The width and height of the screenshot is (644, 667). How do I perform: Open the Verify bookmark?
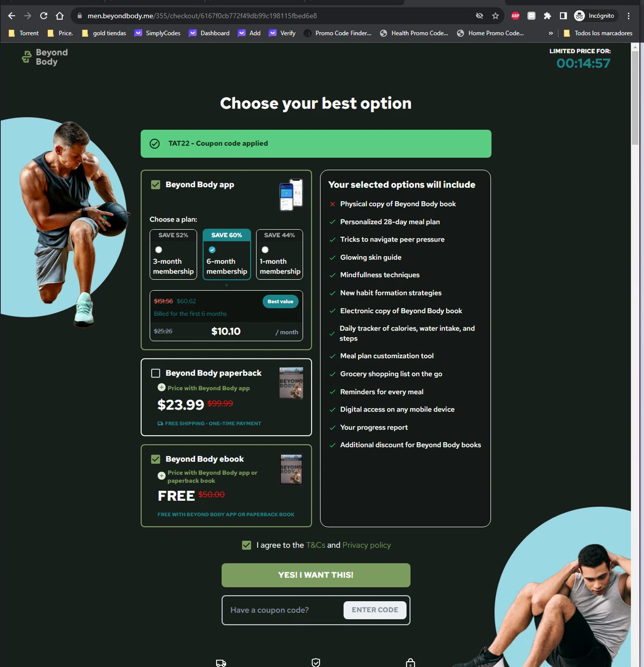click(282, 33)
